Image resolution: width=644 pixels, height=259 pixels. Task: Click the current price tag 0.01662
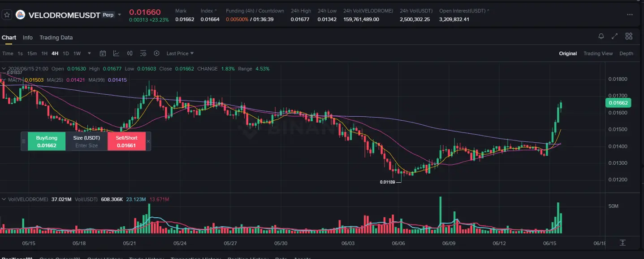(x=618, y=103)
